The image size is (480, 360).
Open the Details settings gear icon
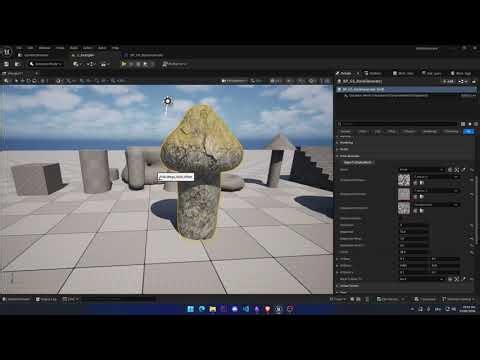point(470,124)
